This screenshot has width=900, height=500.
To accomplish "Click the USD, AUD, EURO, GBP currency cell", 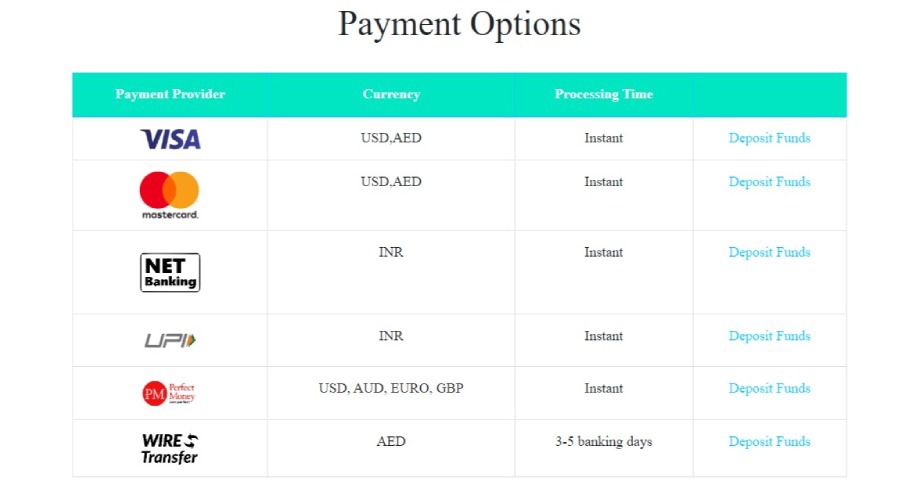I will tap(391, 388).
